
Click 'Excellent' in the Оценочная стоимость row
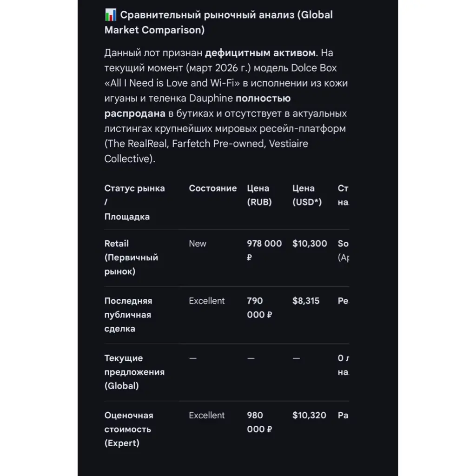[x=206, y=415]
